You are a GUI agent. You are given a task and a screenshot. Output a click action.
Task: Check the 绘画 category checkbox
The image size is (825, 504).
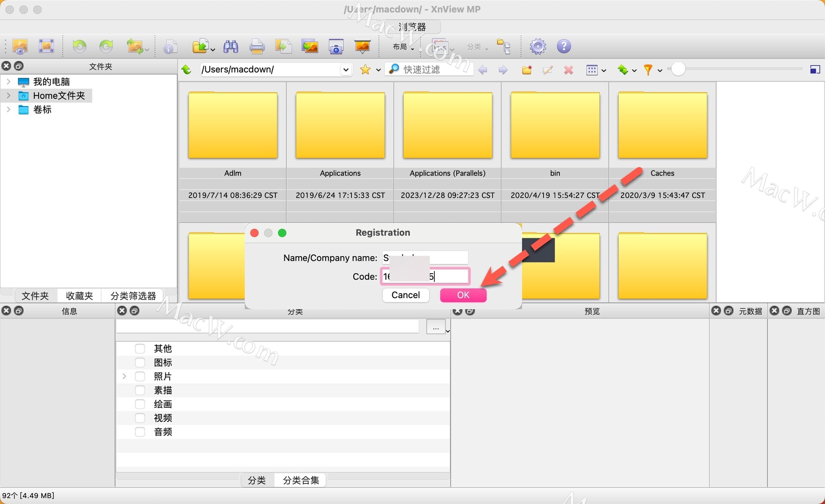(x=140, y=404)
